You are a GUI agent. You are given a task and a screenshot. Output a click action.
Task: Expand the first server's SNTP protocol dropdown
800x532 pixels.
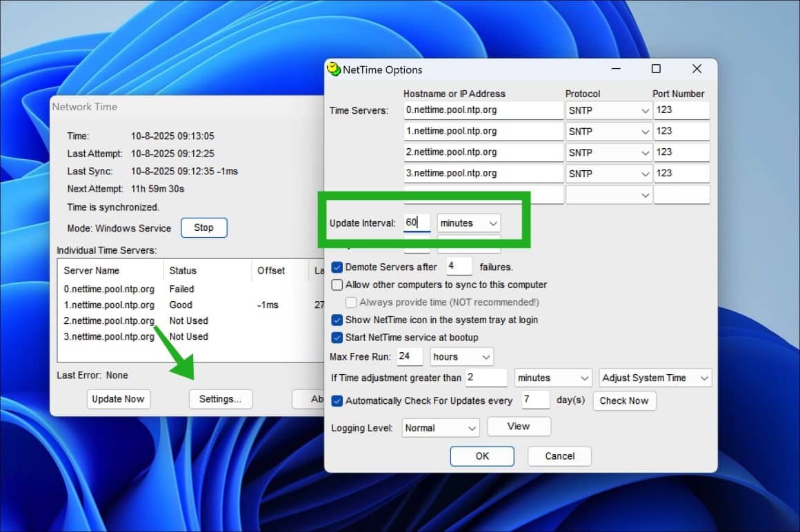[x=608, y=111]
